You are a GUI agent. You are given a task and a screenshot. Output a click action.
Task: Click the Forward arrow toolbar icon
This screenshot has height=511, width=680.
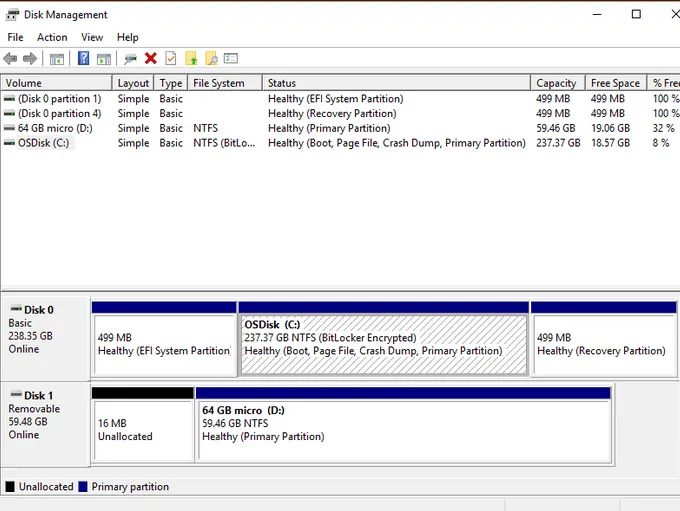(x=30, y=59)
